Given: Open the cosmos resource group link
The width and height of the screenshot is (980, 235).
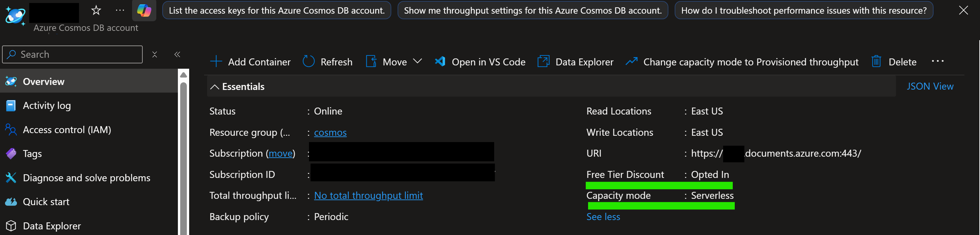Looking at the screenshot, I should point(330,132).
